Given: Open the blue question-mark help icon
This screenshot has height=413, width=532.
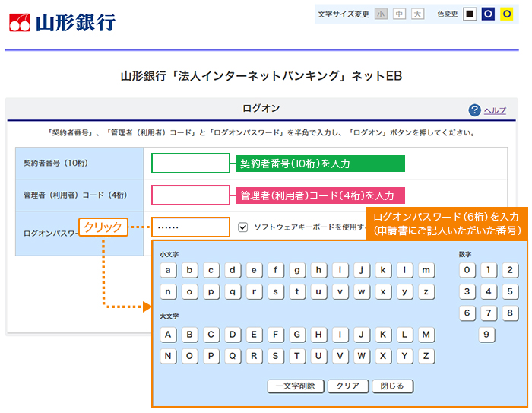Looking at the screenshot, I should tap(474, 110).
